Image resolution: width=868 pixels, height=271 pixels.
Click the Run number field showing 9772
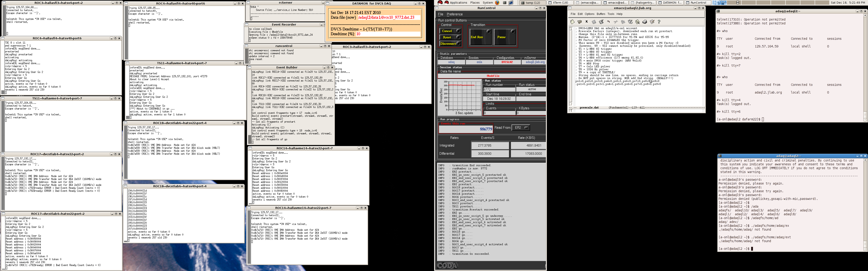(x=499, y=89)
